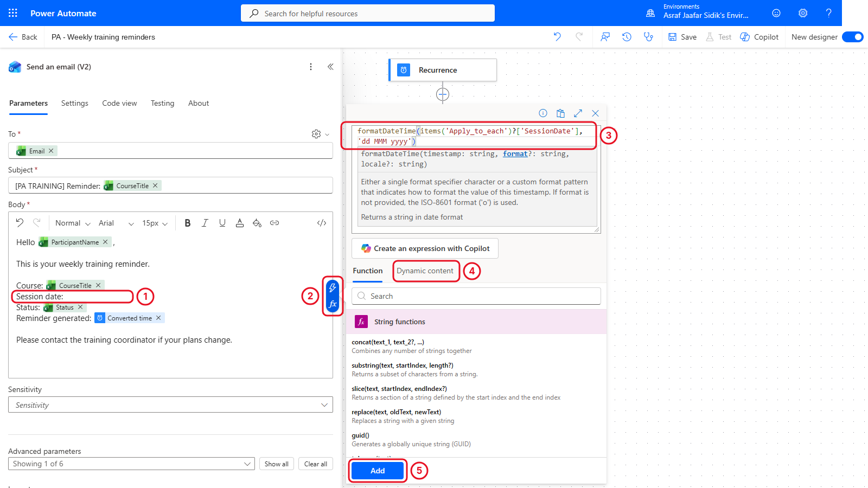Open the feedback comments icon in the toolbar
The image size is (868, 488).
coord(605,37)
